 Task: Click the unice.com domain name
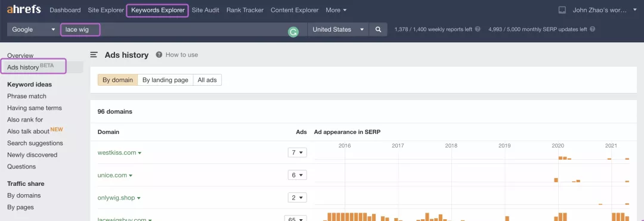point(112,175)
